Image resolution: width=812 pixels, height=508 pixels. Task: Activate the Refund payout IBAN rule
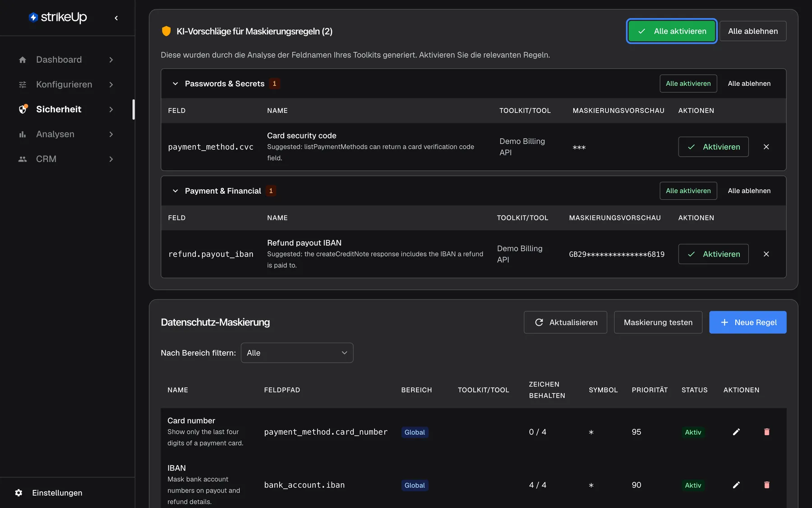[714, 254]
